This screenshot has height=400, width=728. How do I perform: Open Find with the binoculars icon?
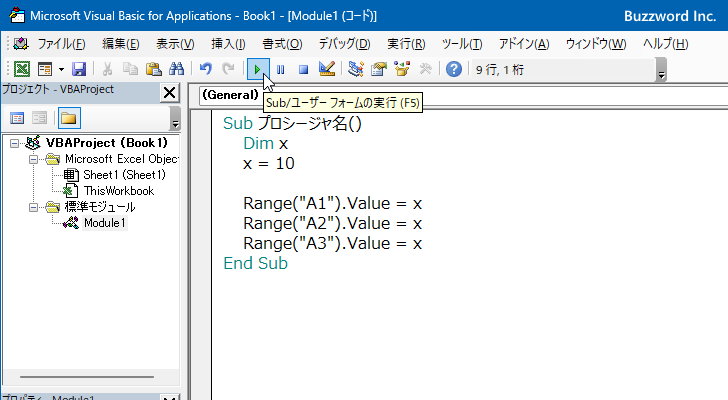[176, 70]
